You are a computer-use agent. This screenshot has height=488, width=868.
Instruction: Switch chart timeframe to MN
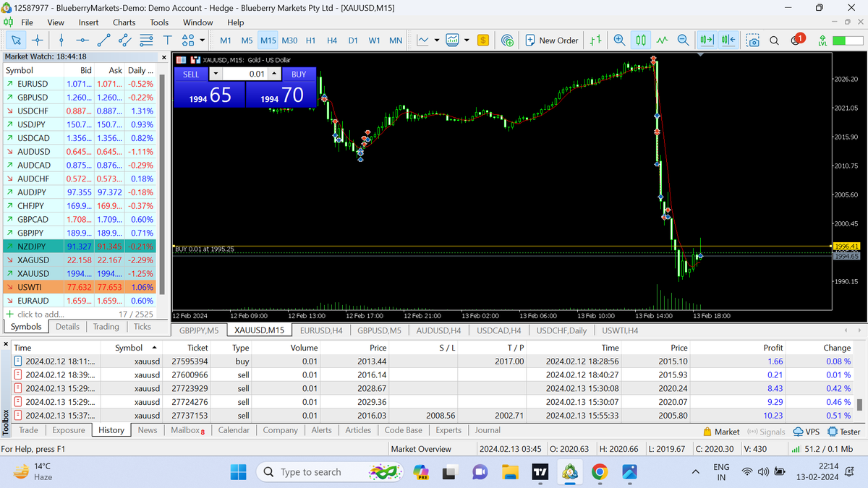point(396,40)
